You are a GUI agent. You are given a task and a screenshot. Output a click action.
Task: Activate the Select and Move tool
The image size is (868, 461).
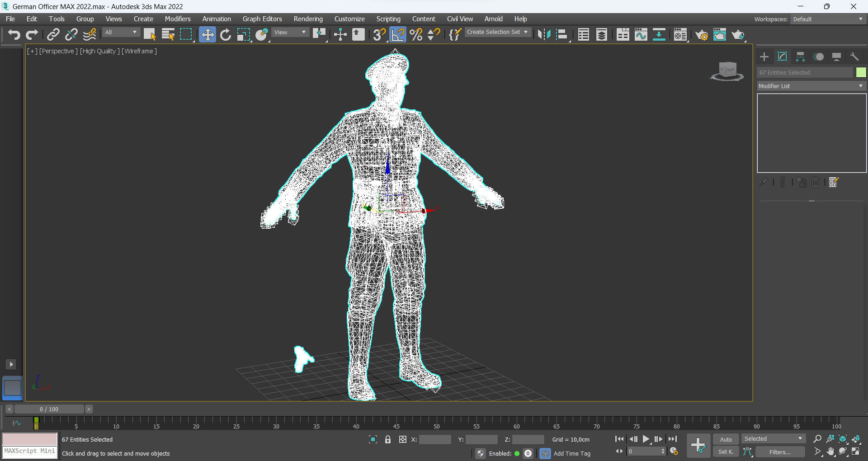(208, 35)
